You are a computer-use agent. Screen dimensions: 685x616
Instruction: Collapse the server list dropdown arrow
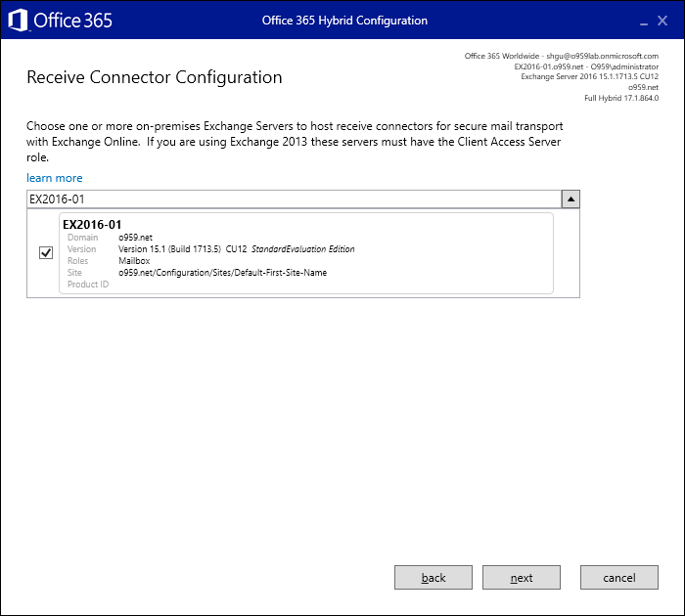pos(571,199)
